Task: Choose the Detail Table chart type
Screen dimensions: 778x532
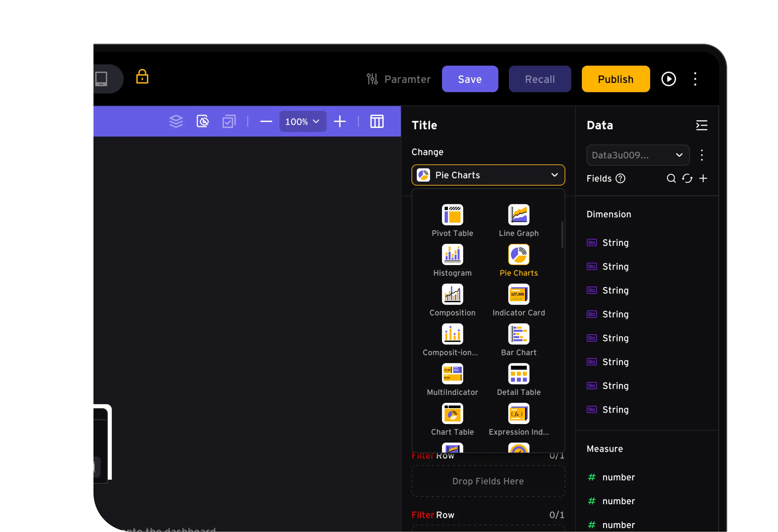Action: [519, 380]
